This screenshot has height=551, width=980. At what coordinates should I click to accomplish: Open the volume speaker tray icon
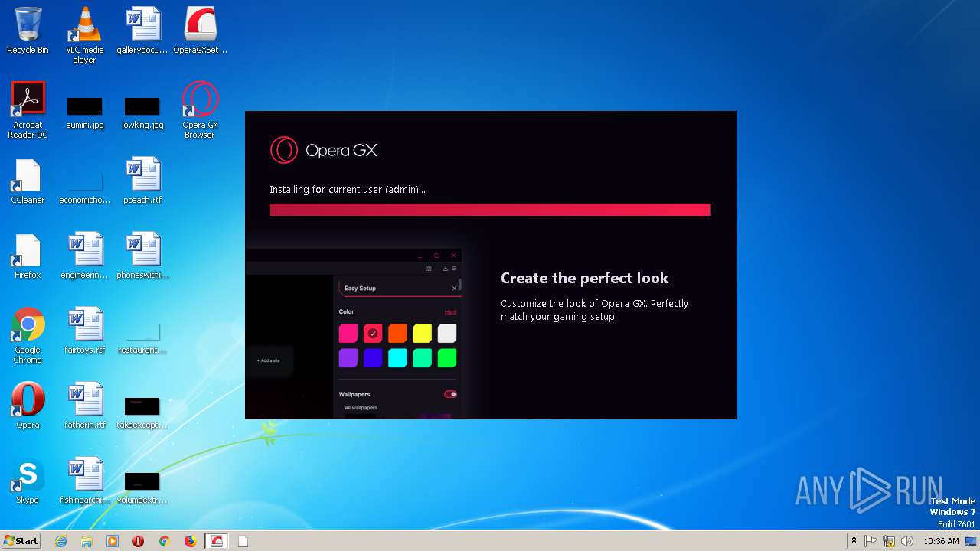907,541
